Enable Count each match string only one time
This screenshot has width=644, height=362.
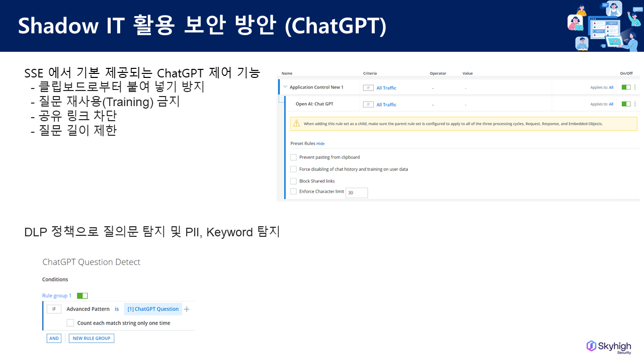pyautogui.click(x=70, y=323)
